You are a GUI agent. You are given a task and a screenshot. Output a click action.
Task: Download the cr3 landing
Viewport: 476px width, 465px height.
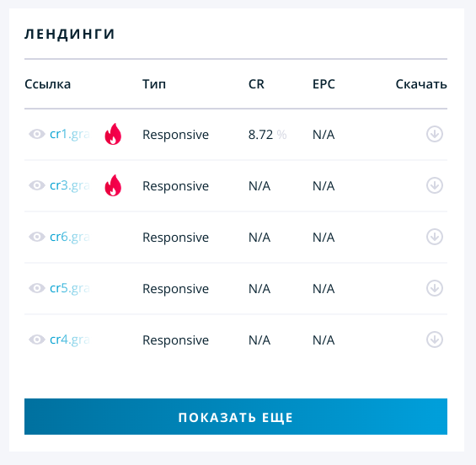tap(435, 185)
